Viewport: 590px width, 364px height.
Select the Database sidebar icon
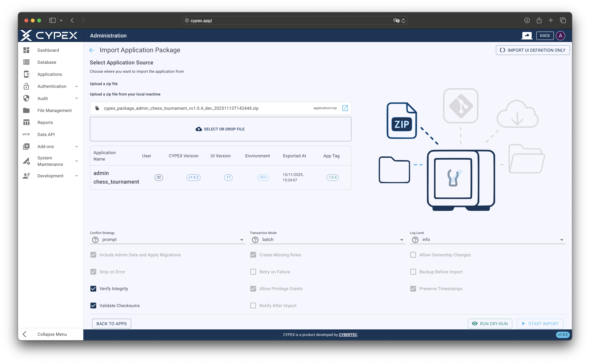[x=26, y=62]
